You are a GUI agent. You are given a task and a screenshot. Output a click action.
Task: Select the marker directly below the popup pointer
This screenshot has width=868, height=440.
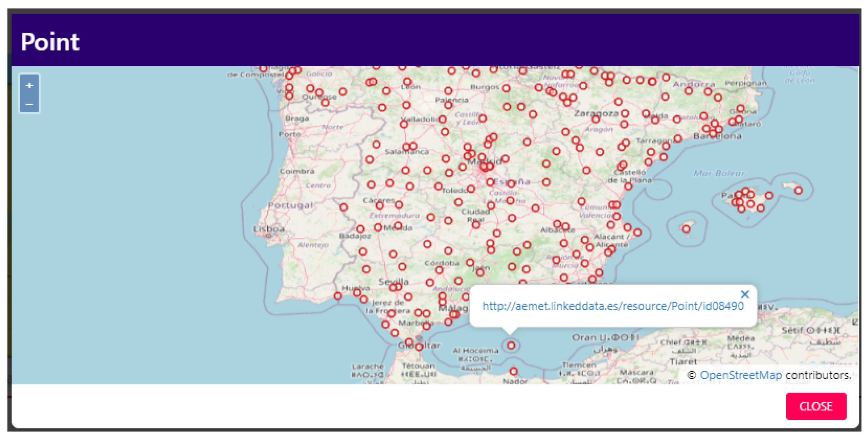coord(511,345)
